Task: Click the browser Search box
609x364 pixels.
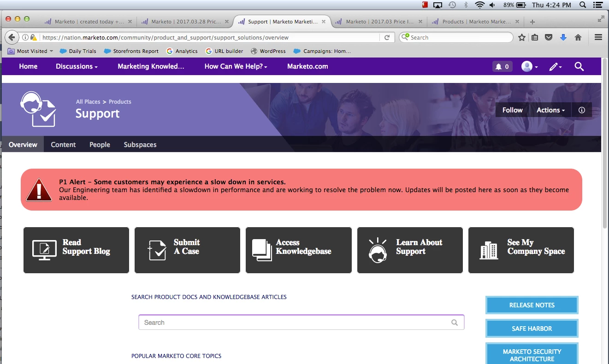Action: point(456,37)
